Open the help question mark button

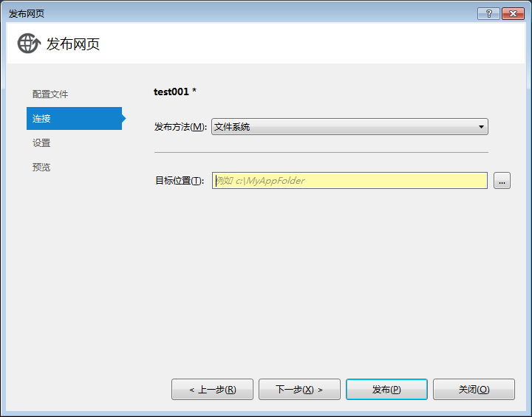488,13
